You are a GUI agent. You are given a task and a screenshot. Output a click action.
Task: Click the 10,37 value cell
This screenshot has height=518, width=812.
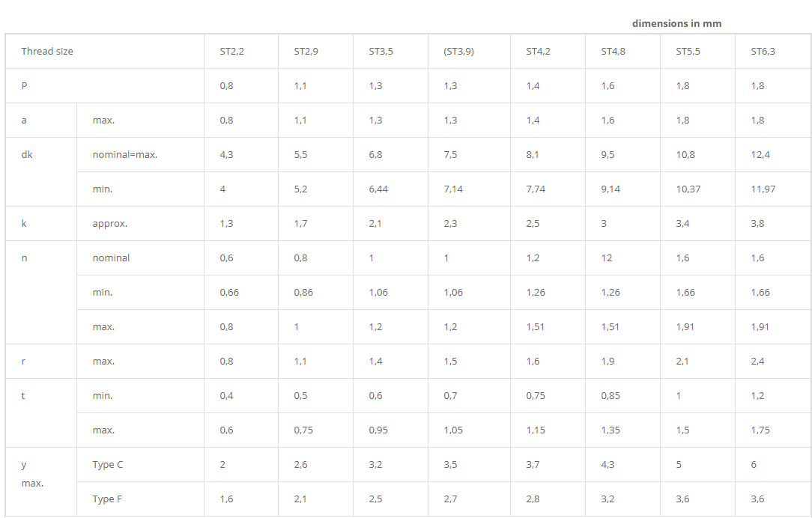688,189
